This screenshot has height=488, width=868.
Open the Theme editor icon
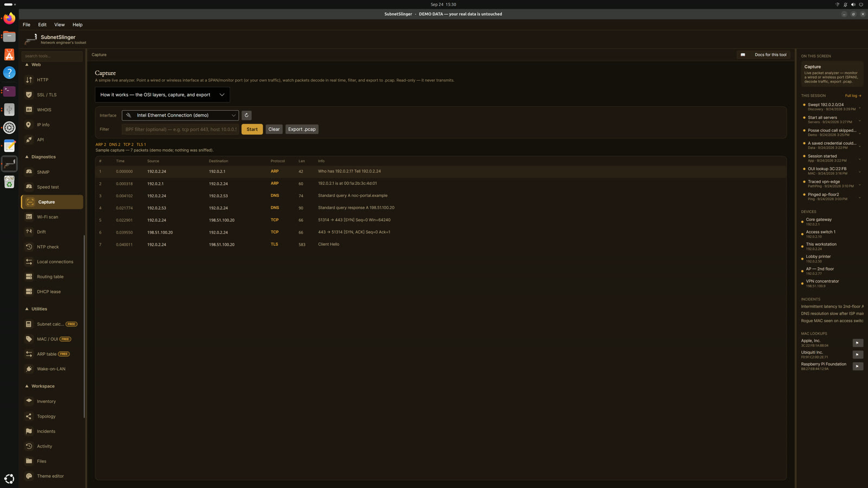tap(29, 476)
